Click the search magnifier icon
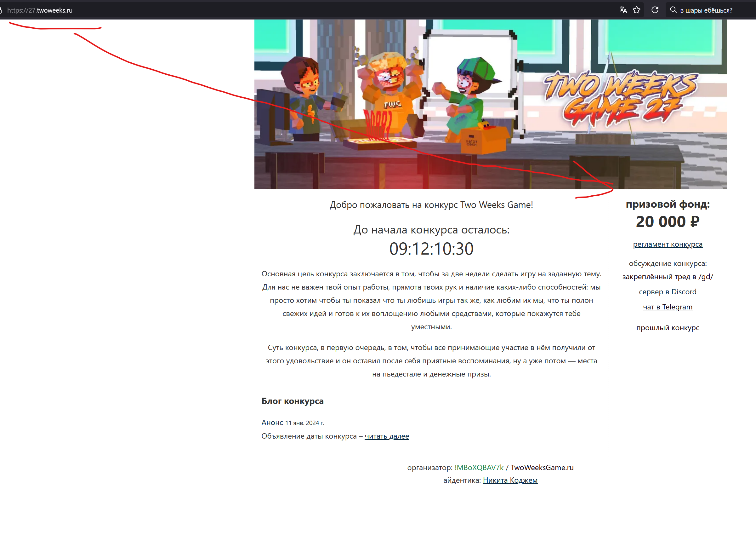 point(673,10)
